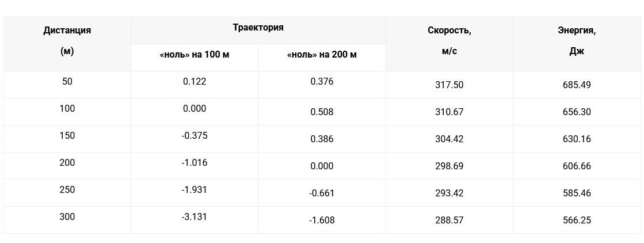Click the «ноль» на 200 м subheader
644x243 pixels.
tap(322, 55)
